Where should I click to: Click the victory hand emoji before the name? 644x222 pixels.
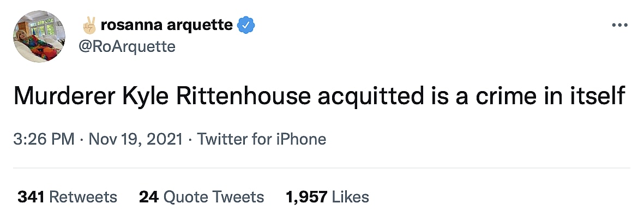point(88,25)
